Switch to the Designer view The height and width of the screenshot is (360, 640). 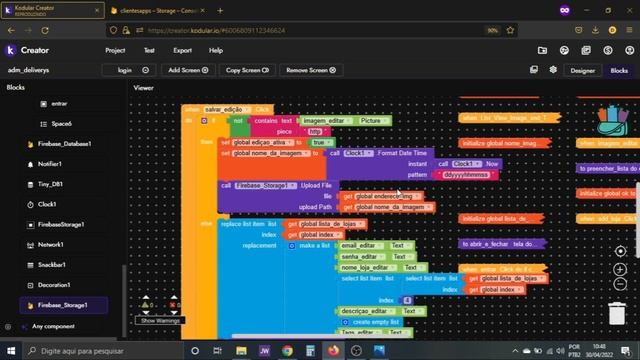point(582,71)
